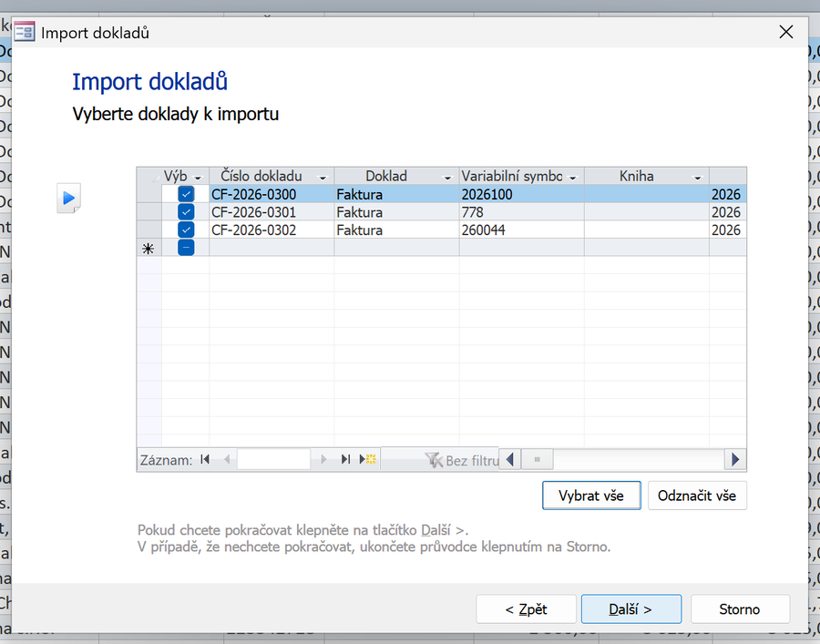Click variable symbol 778
This screenshot has width=820, height=644.
pyautogui.click(x=522, y=212)
